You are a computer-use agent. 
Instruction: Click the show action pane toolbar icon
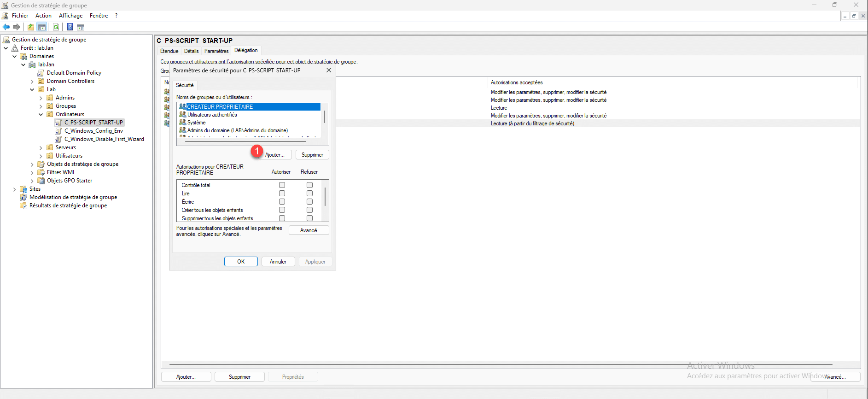[81, 27]
